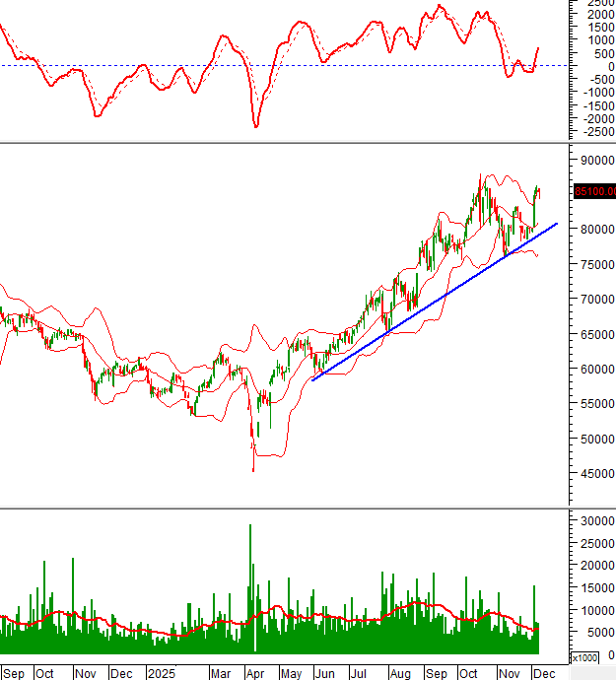
Task: Select the blue ascending trendline
Action: pyautogui.click(x=434, y=302)
